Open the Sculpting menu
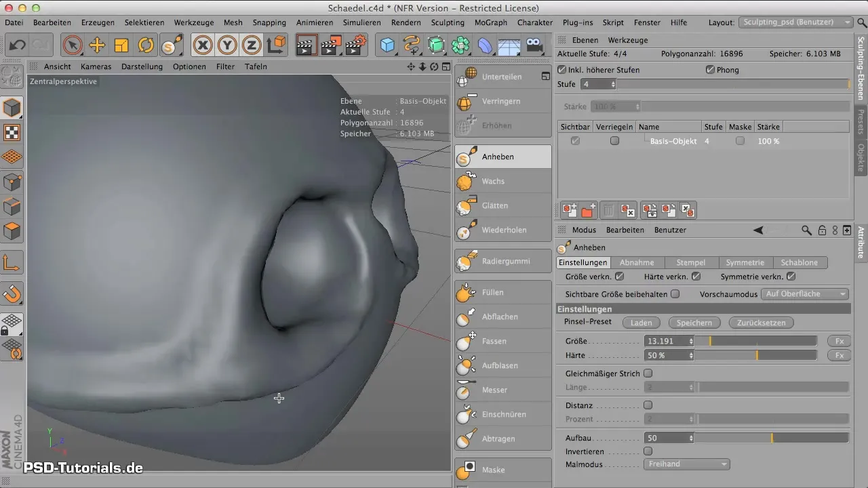Image resolution: width=868 pixels, height=488 pixels. click(x=448, y=22)
